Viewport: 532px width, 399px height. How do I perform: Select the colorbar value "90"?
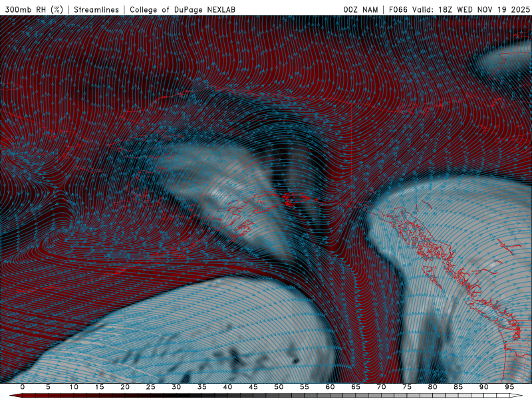[484, 387]
